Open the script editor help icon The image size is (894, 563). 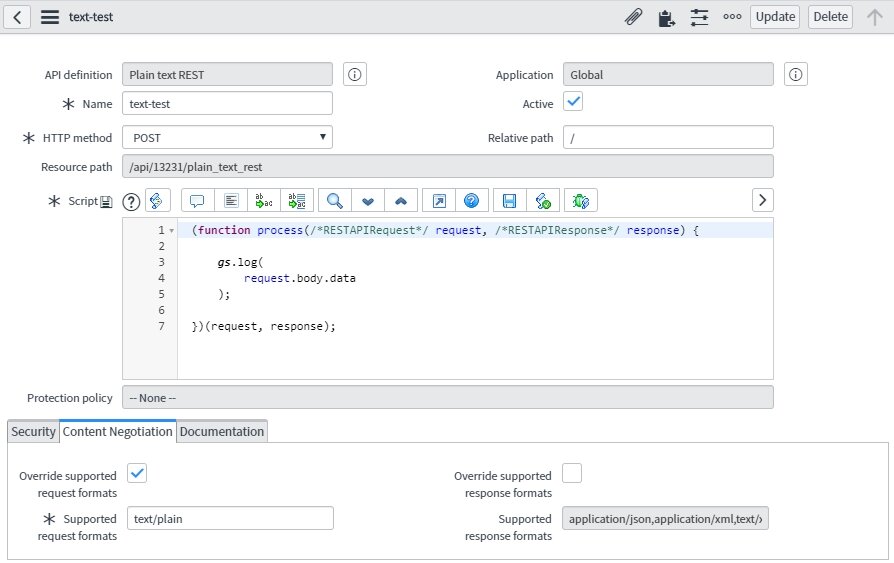pos(471,201)
